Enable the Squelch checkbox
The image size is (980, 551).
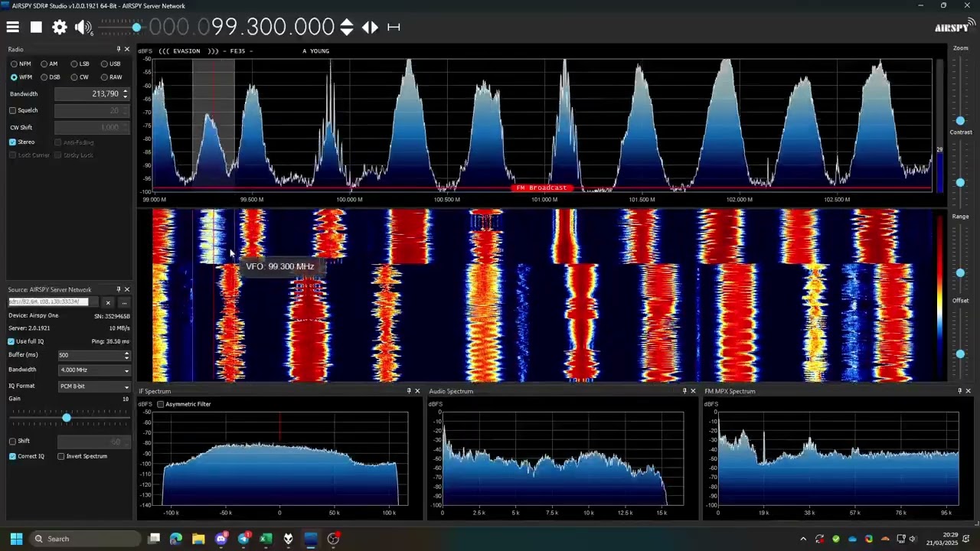click(13, 110)
